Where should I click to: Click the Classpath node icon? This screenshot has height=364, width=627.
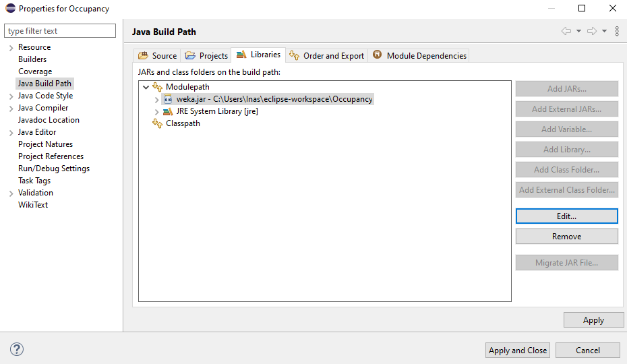click(158, 123)
